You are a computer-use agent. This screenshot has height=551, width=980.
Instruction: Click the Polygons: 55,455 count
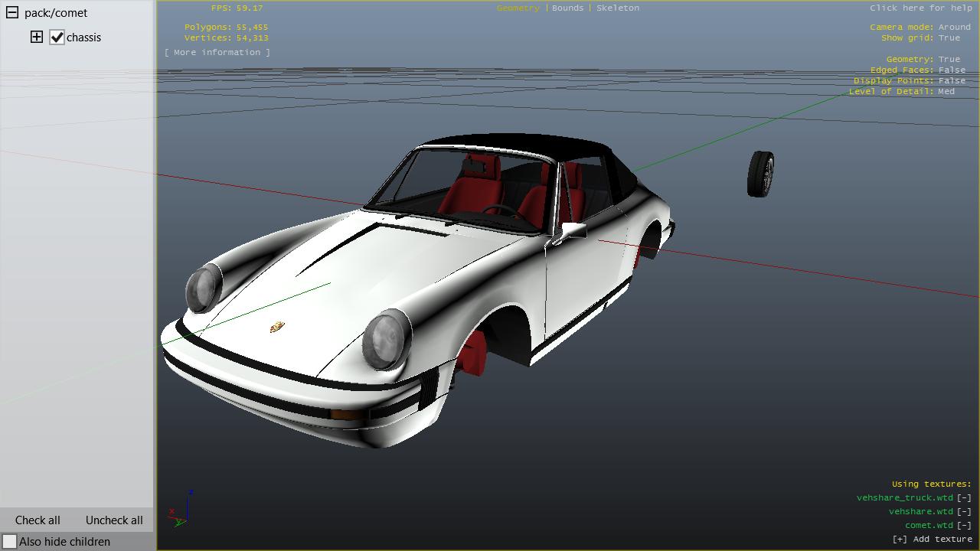[x=226, y=27]
